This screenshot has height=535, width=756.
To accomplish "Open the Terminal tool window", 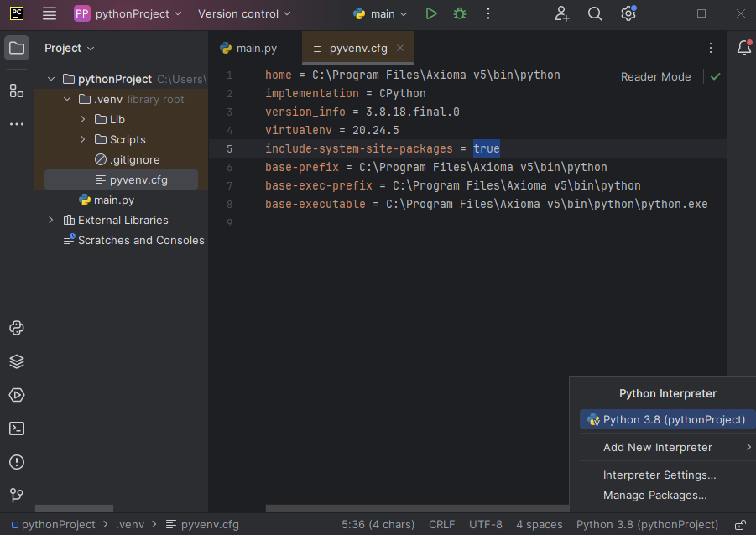I will coord(17,429).
